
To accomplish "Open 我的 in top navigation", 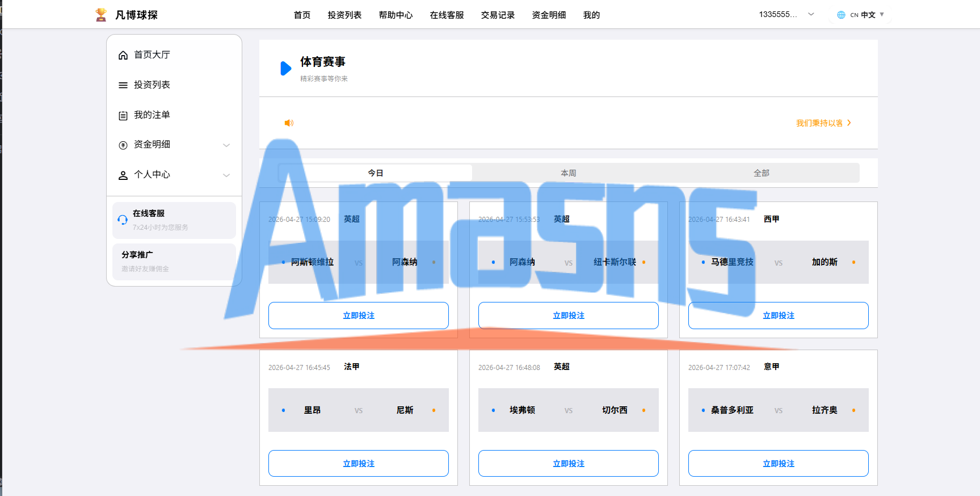I will pyautogui.click(x=591, y=15).
